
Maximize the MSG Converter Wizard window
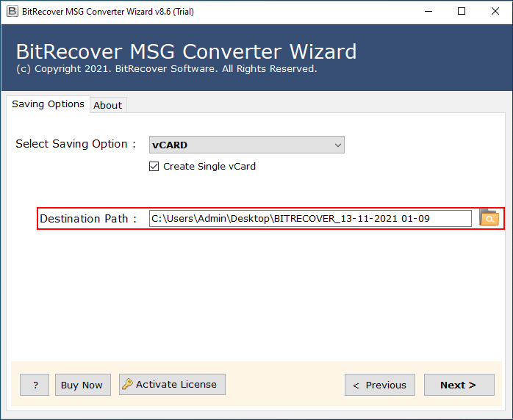pyautogui.click(x=462, y=12)
